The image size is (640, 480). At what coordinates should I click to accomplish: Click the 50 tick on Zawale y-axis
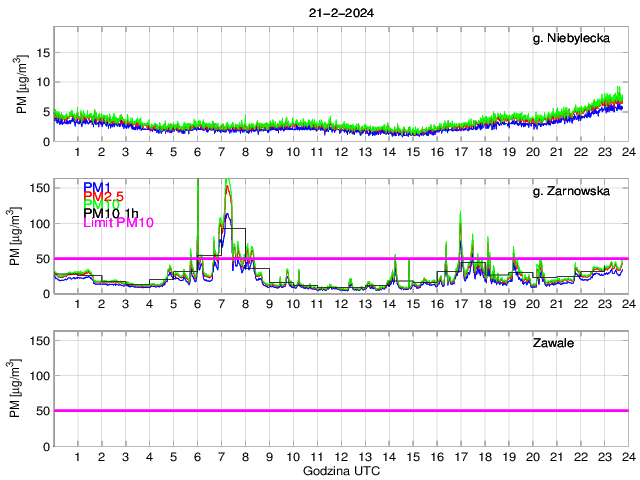click(x=43, y=411)
